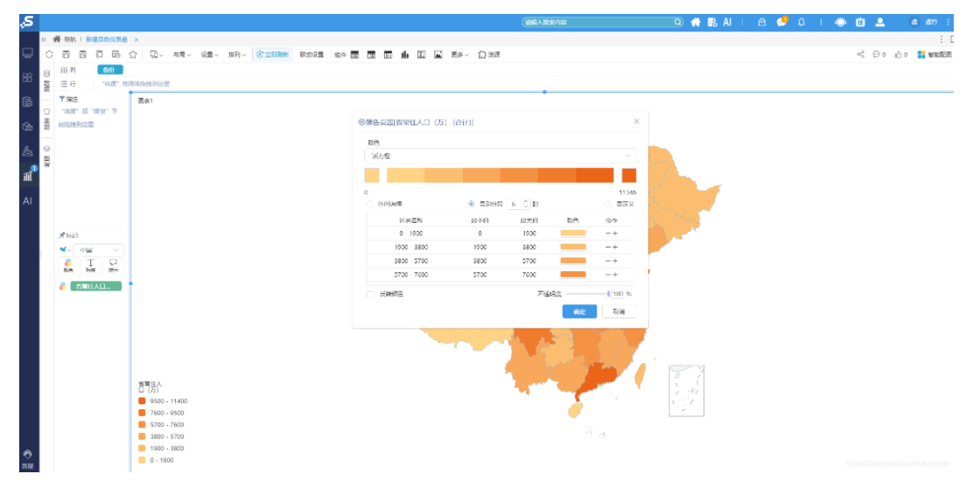Click the start color swatch left of gradient bar
The height and width of the screenshot is (495, 980).
[x=372, y=175]
